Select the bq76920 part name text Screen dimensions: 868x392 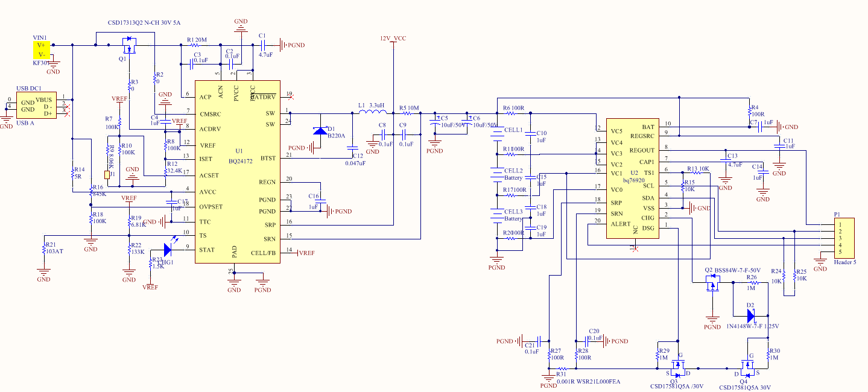635,180
